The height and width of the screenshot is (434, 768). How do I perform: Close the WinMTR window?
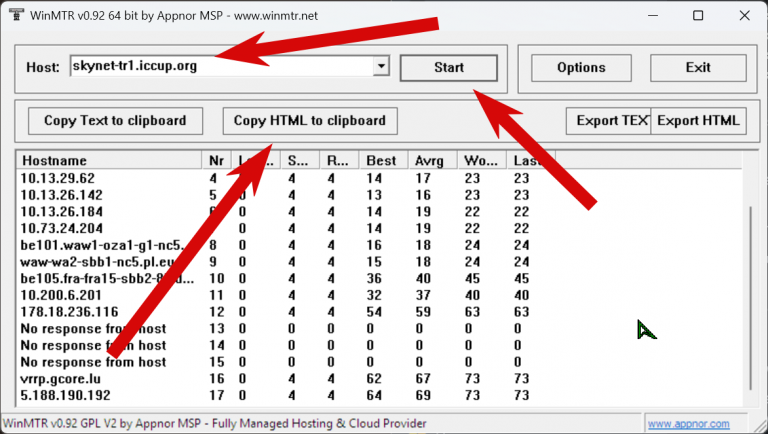(x=744, y=15)
